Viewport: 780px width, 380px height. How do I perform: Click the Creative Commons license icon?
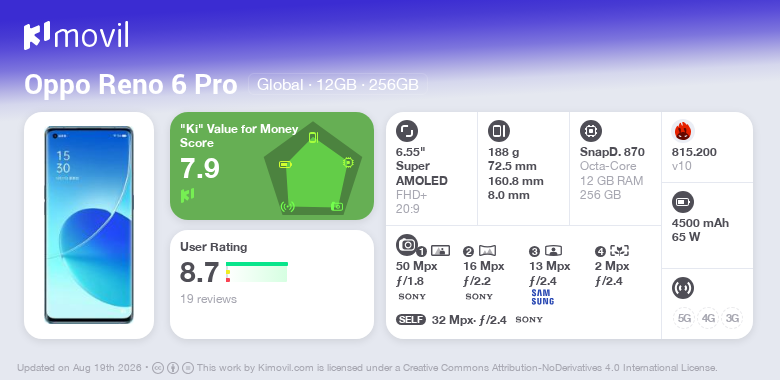tap(158, 368)
